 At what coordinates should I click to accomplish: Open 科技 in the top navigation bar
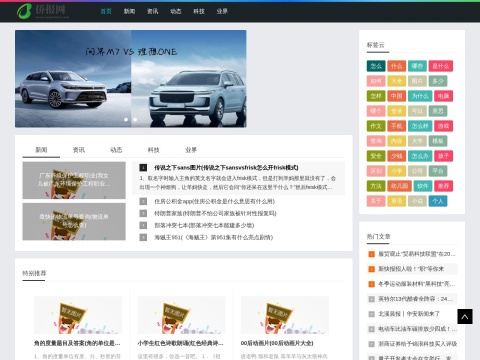(x=199, y=11)
